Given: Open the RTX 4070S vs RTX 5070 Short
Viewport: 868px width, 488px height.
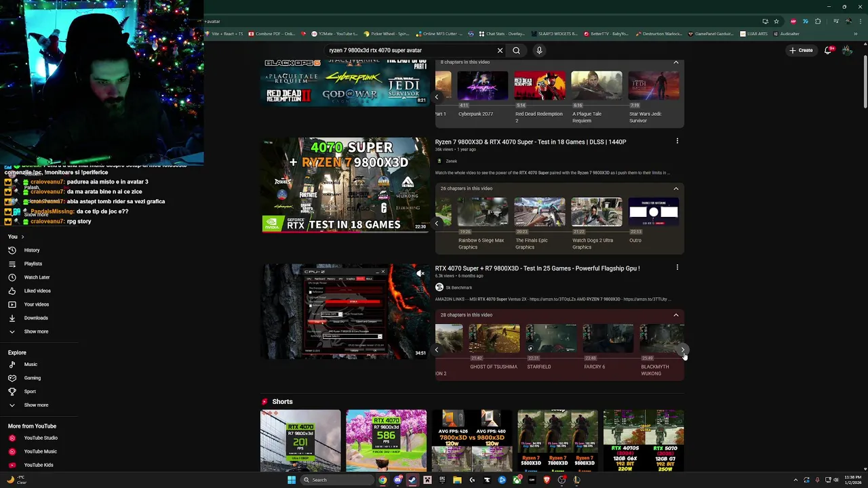Looking at the screenshot, I should pyautogui.click(x=644, y=441).
